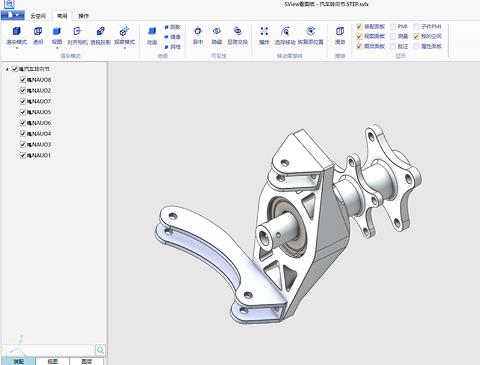
Task: Click the 对齐相机 align camera icon
Action: (77, 31)
